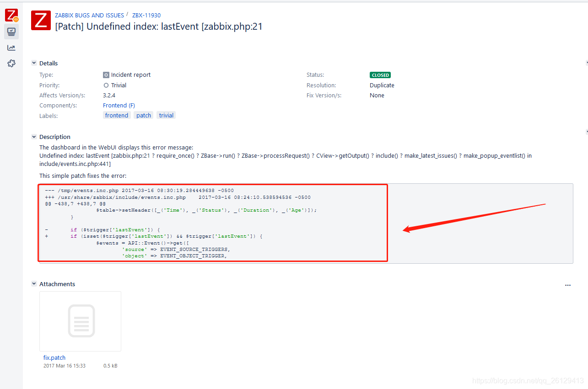Click the Incident report type icon

106,75
